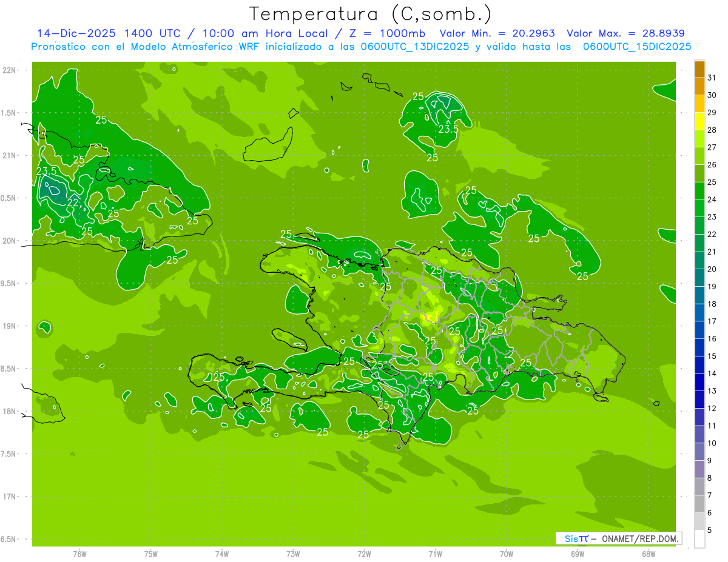The image size is (728, 562).
Task: Click the colorbar label '29'
Action: (712, 113)
